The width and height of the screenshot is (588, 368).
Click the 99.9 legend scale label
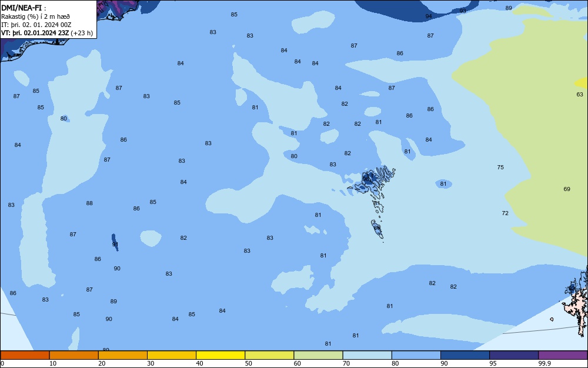(544, 363)
